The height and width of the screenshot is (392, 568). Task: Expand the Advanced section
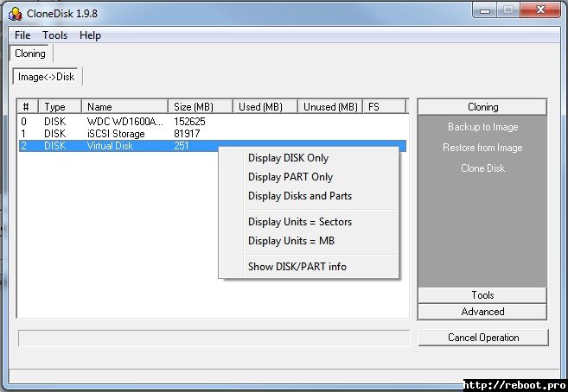tap(482, 312)
